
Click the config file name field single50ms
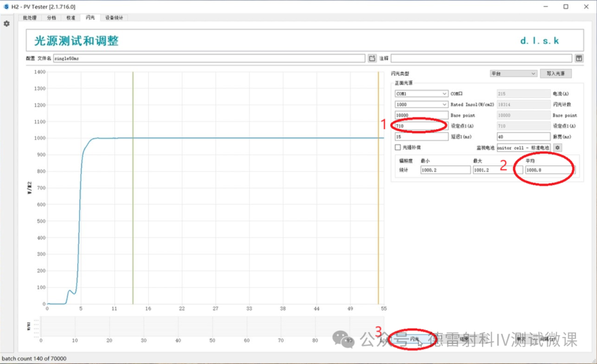209,58
